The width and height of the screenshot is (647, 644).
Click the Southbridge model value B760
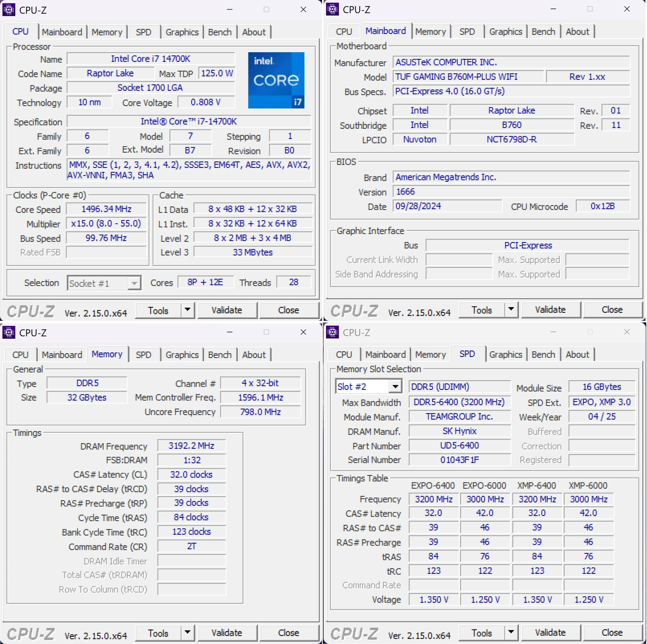click(x=512, y=125)
